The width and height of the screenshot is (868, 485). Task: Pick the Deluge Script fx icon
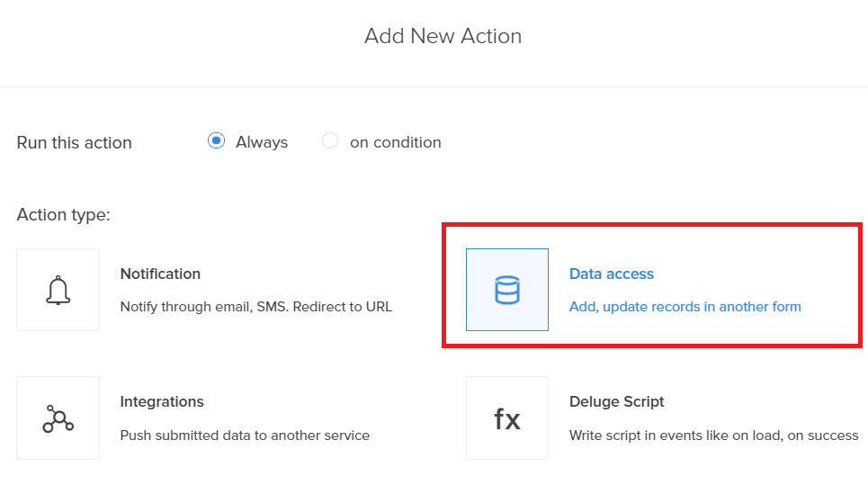pos(507,418)
